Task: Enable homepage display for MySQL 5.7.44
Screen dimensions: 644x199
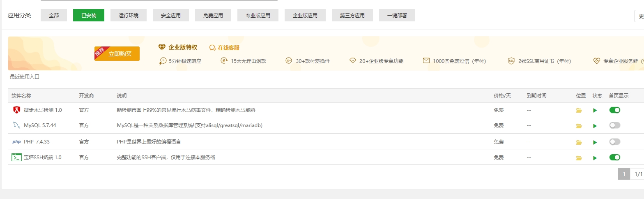Action: click(x=614, y=125)
